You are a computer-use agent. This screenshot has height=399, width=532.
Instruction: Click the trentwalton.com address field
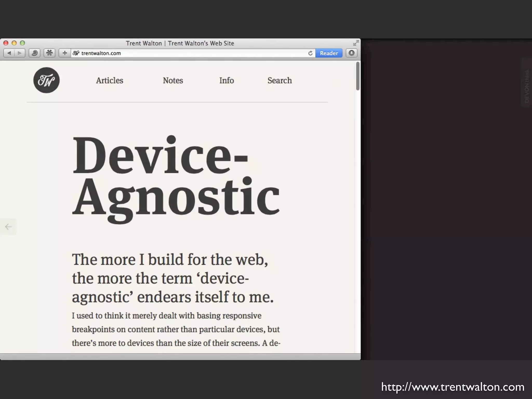[x=182, y=53]
